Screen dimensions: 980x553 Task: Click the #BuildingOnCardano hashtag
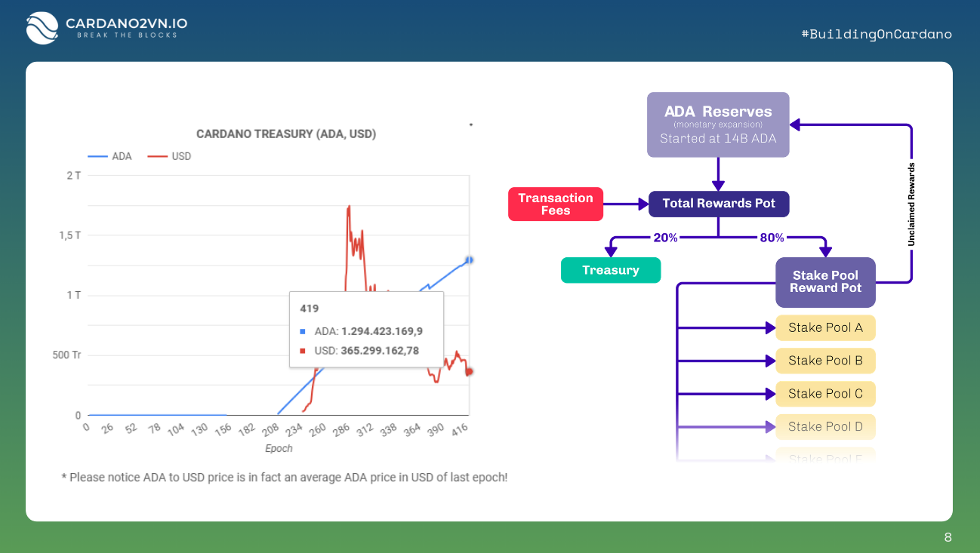[876, 34]
